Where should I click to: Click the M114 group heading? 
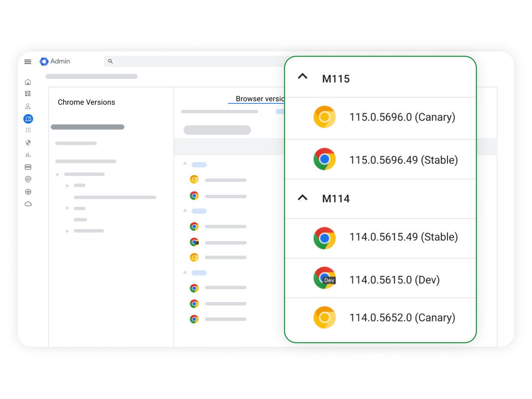tap(336, 199)
